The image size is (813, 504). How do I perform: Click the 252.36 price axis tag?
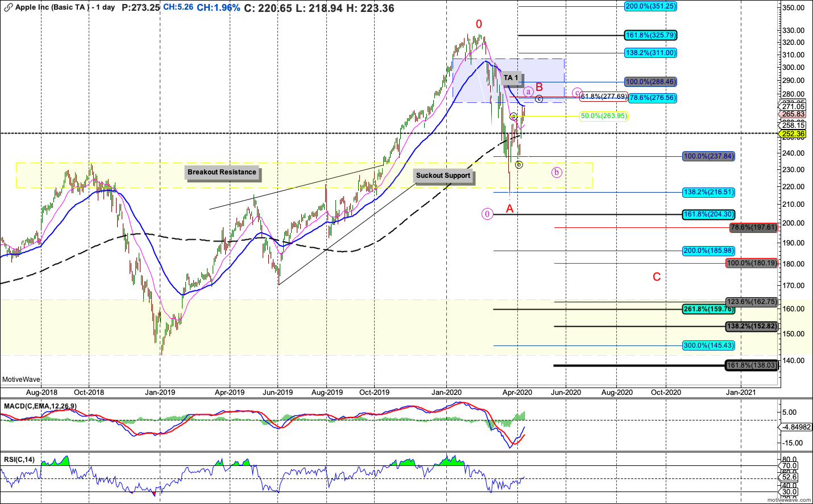(793, 134)
